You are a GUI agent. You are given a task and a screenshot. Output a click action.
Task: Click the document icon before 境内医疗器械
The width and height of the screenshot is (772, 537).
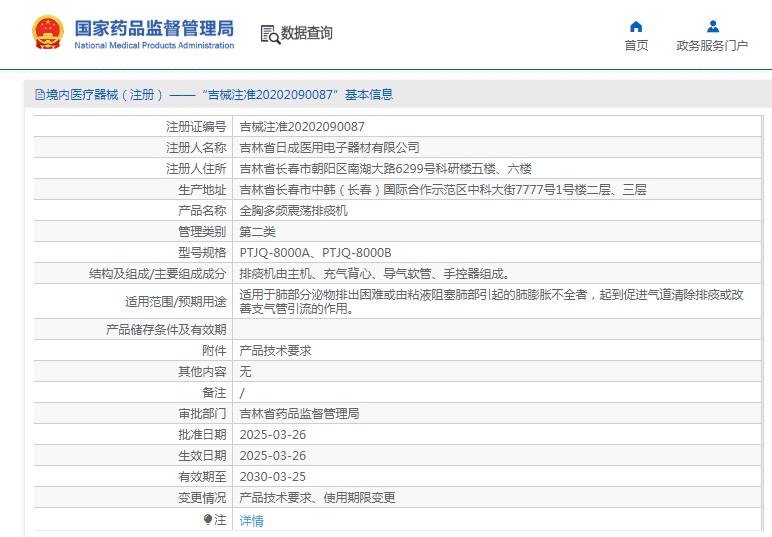coord(39,95)
